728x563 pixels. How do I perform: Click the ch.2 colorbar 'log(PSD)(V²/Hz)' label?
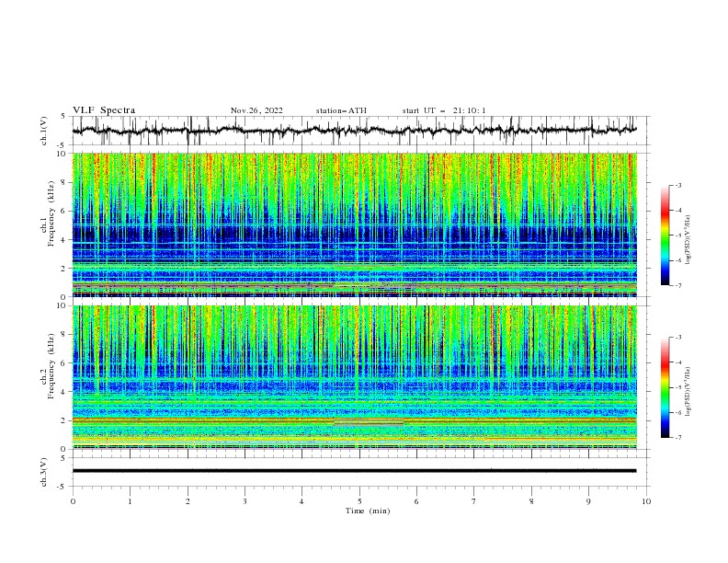[688, 392]
